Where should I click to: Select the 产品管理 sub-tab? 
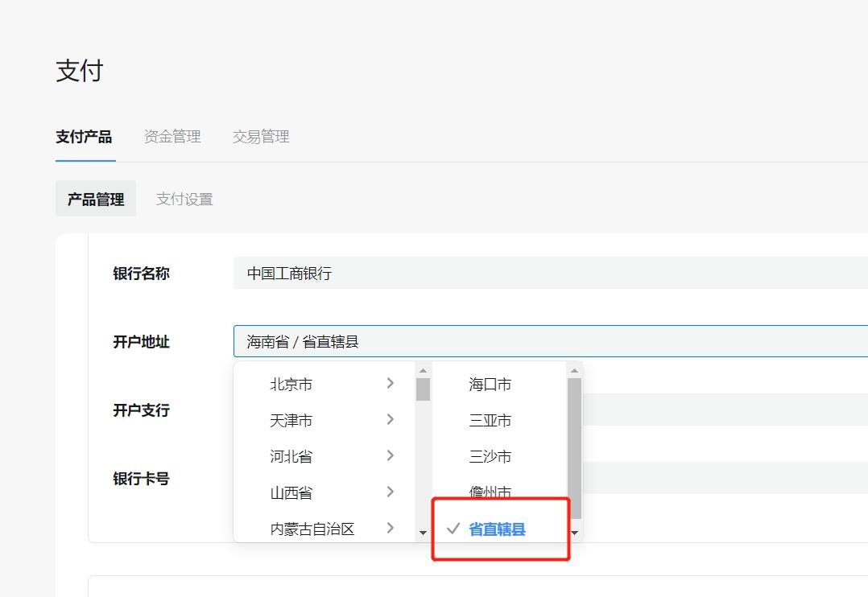click(x=96, y=200)
